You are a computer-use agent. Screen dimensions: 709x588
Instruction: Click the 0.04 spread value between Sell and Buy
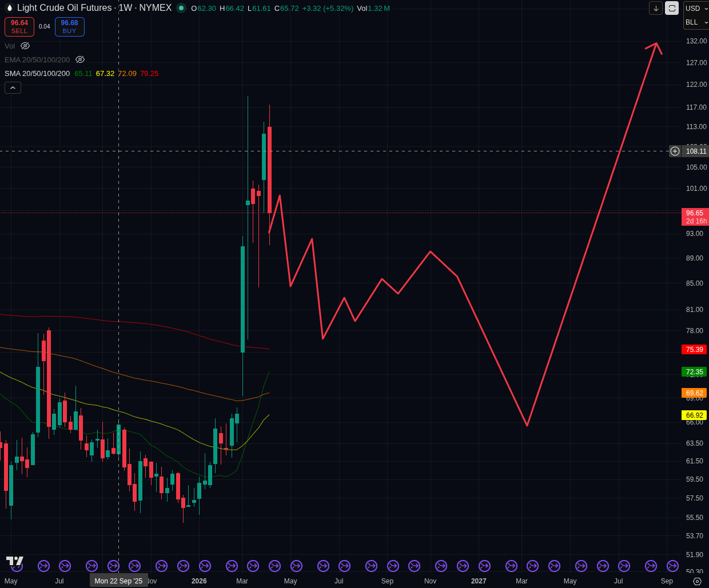coord(45,27)
